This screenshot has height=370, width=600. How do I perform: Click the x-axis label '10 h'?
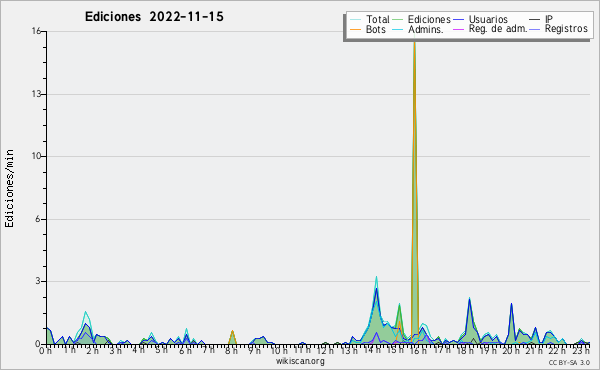[x=279, y=350]
